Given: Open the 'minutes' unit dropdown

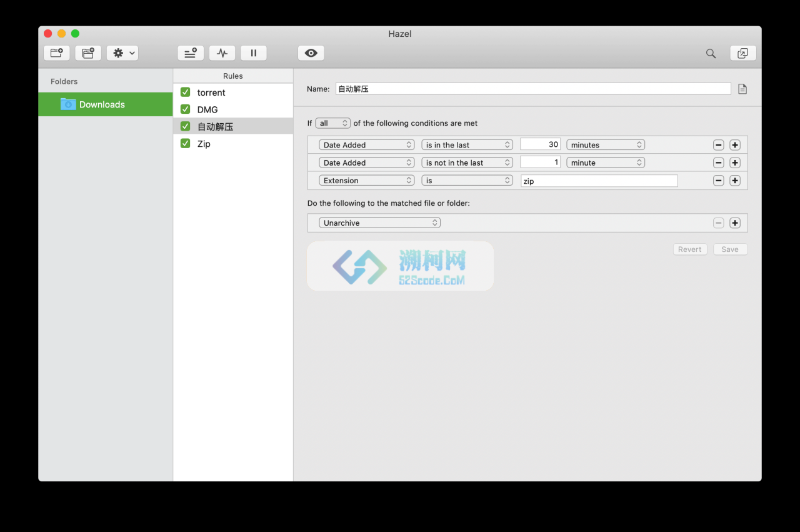Looking at the screenshot, I should [x=606, y=144].
